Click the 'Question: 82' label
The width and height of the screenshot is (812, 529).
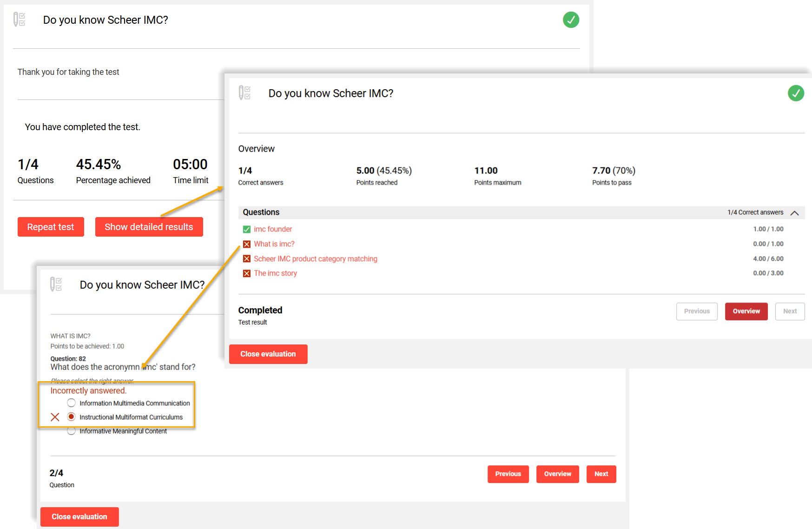click(x=68, y=359)
